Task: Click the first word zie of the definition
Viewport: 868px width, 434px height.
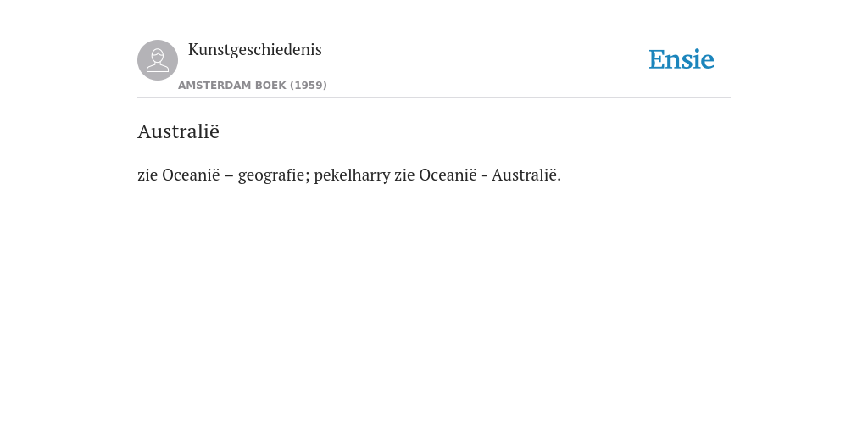Action: 147,175
